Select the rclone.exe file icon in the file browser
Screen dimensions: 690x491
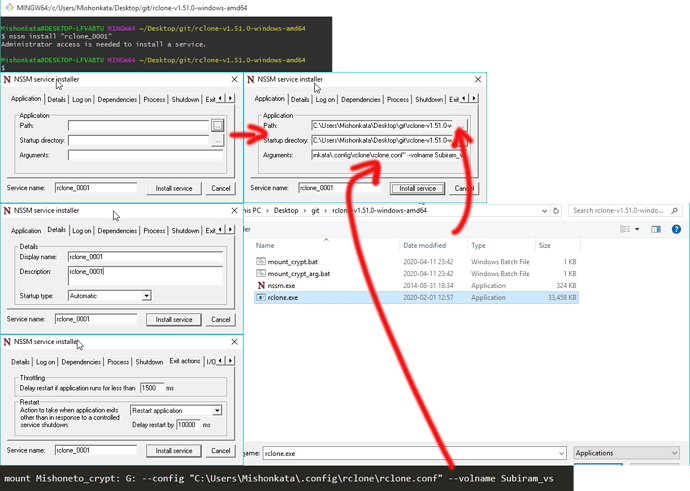(x=261, y=297)
